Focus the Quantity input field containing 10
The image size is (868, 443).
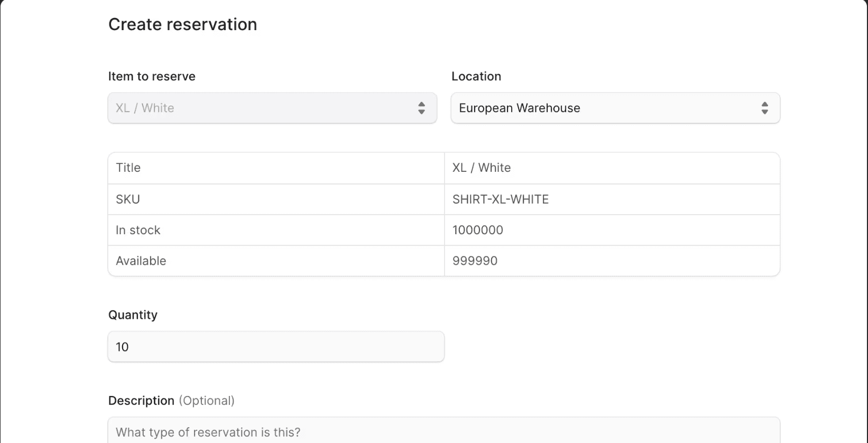[x=275, y=347]
